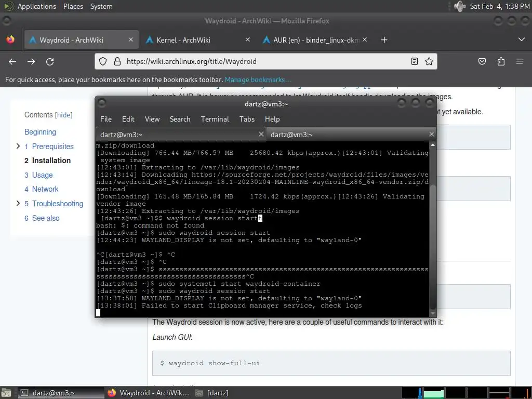The image size is (532, 399).
Task: Expand Prerequisites section chevron
Action: pos(18,146)
